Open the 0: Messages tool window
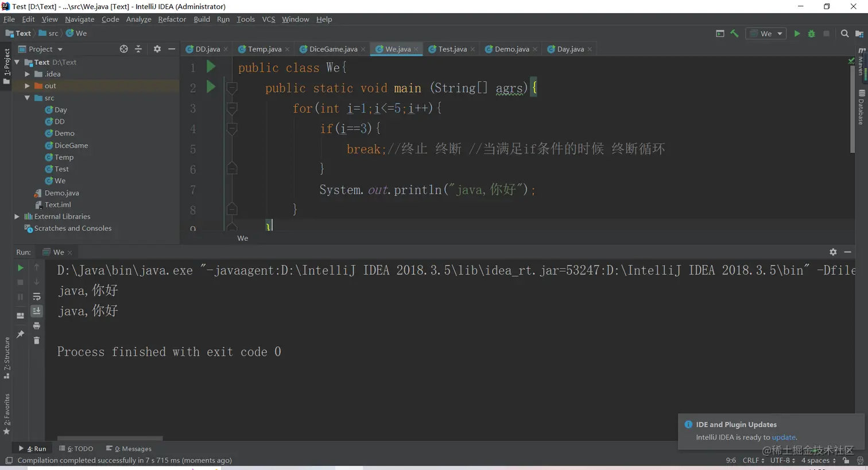 [129, 449]
